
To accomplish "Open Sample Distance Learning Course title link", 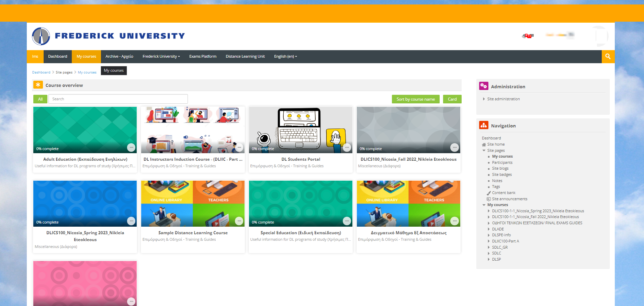I will 193,233.
